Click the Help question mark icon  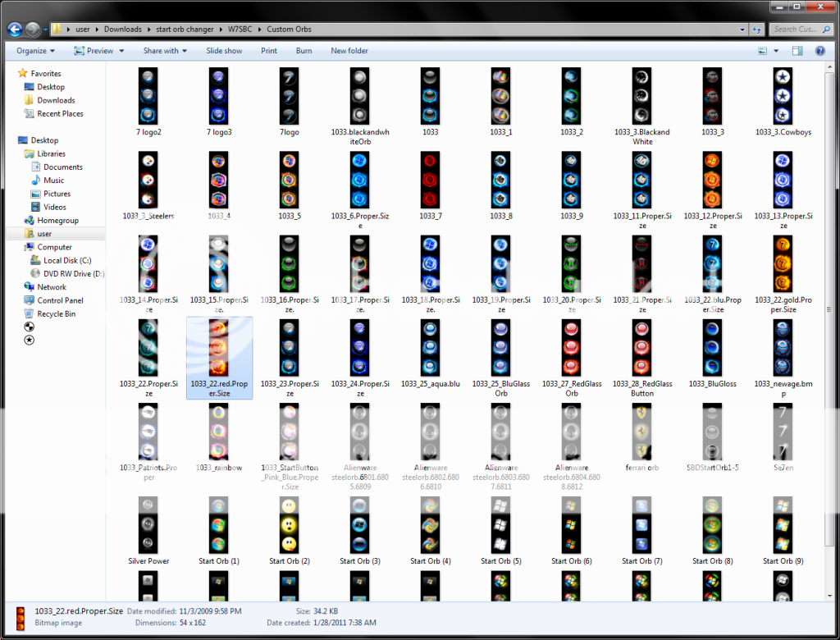pyautogui.click(x=819, y=51)
